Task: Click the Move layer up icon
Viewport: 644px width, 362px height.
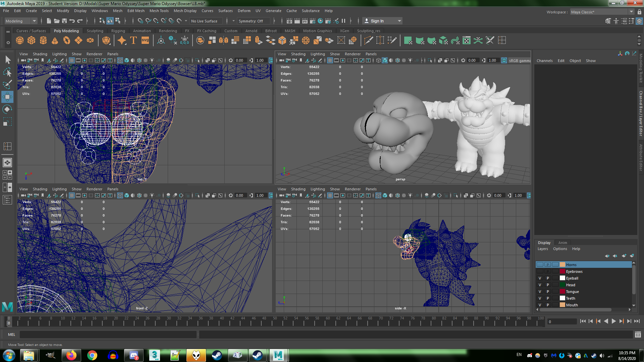Action: click(607, 256)
